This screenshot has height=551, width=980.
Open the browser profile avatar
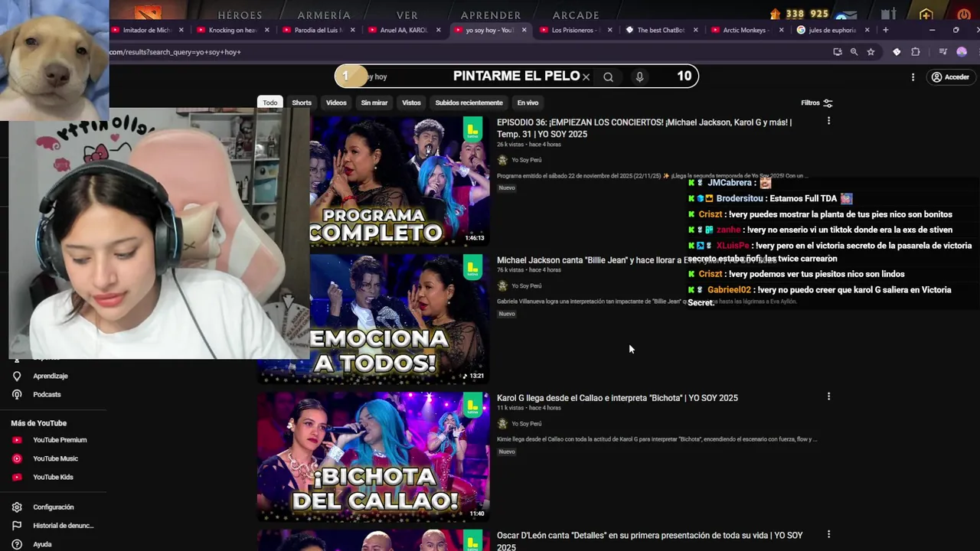pos(962,52)
